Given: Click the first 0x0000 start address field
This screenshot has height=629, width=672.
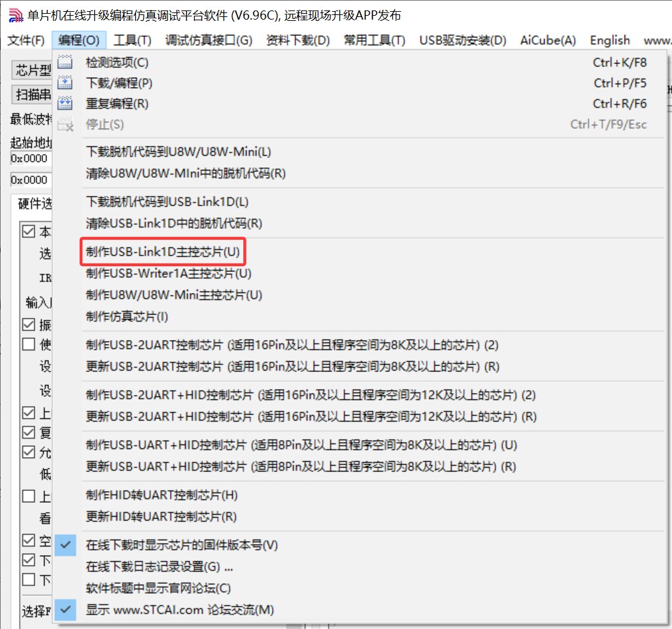Looking at the screenshot, I should (29, 158).
